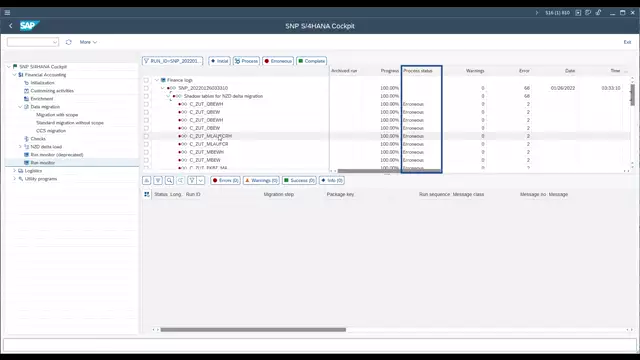Click the RUN_ID filter button
640x360 pixels.
[173, 61]
